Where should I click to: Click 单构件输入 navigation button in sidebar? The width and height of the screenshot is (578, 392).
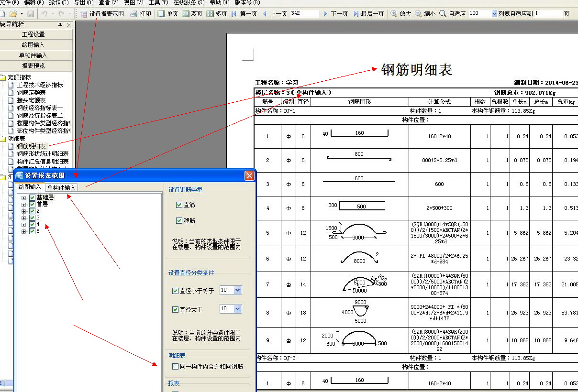pyautogui.click(x=33, y=55)
